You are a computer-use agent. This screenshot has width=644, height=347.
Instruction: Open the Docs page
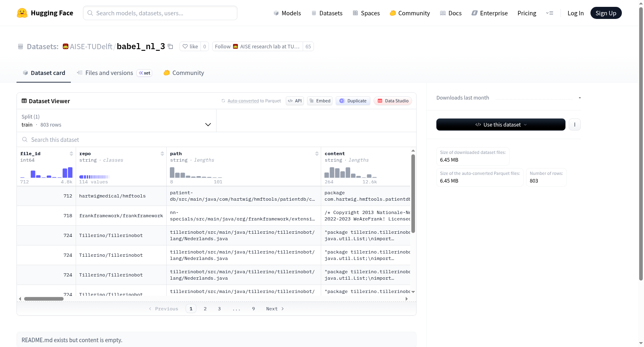[x=451, y=13]
